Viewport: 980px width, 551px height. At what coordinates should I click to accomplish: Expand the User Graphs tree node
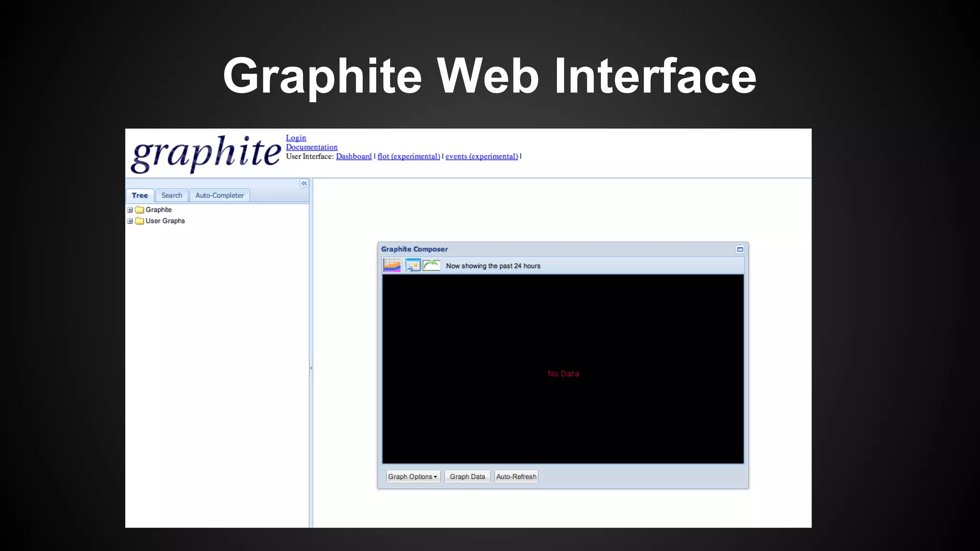pyautogui.click(x=130, y=221)
